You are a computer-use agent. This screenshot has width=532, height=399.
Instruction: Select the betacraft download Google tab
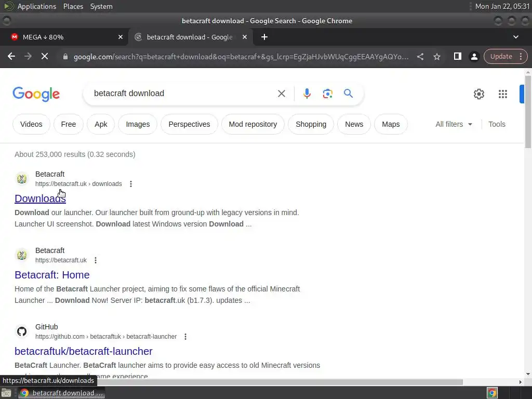[x=190, y=37]
